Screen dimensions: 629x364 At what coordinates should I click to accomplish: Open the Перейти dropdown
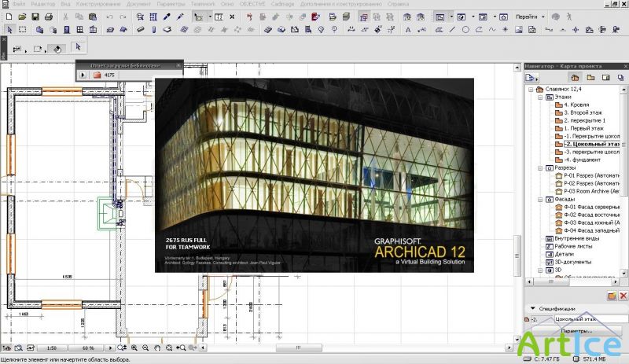(530, 17)
